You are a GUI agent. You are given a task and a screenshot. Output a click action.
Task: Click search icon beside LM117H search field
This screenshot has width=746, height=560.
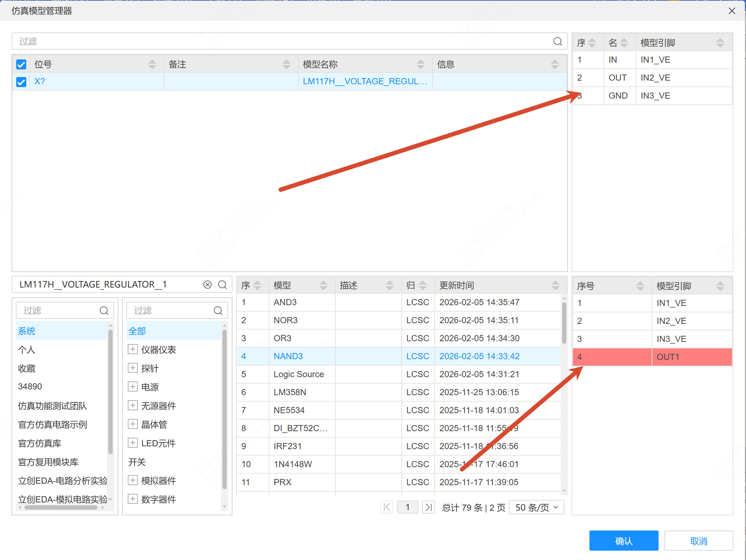point(222,285)
